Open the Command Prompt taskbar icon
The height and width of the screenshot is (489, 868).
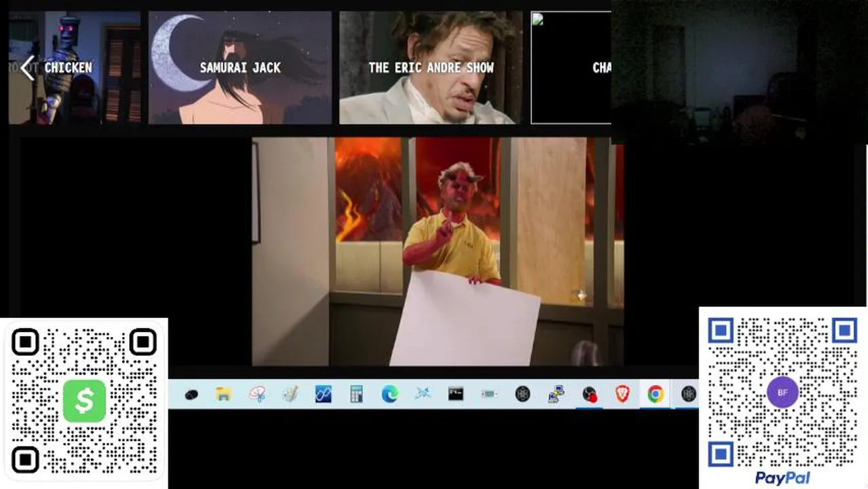point(456,394)
